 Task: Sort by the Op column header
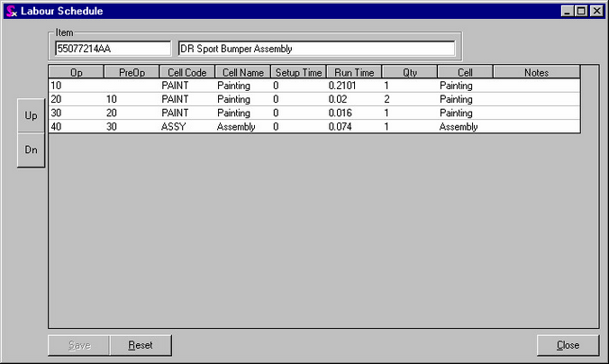[76, 72]
